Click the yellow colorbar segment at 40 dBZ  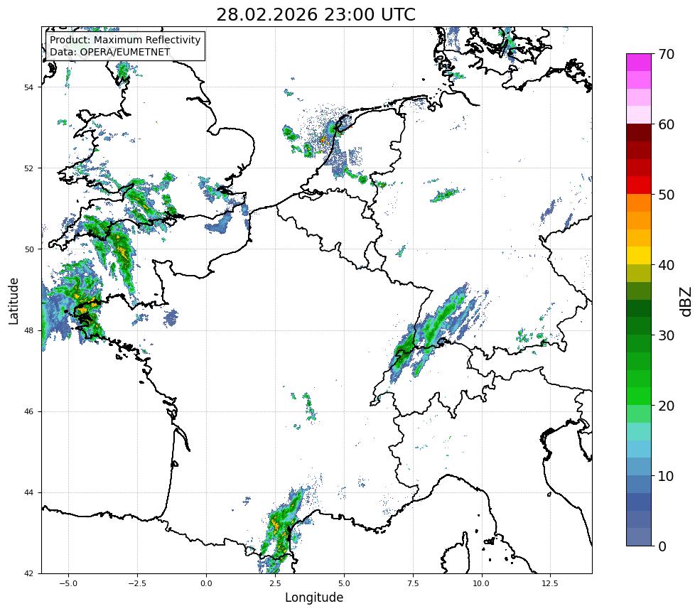click(x=639, y=256)
